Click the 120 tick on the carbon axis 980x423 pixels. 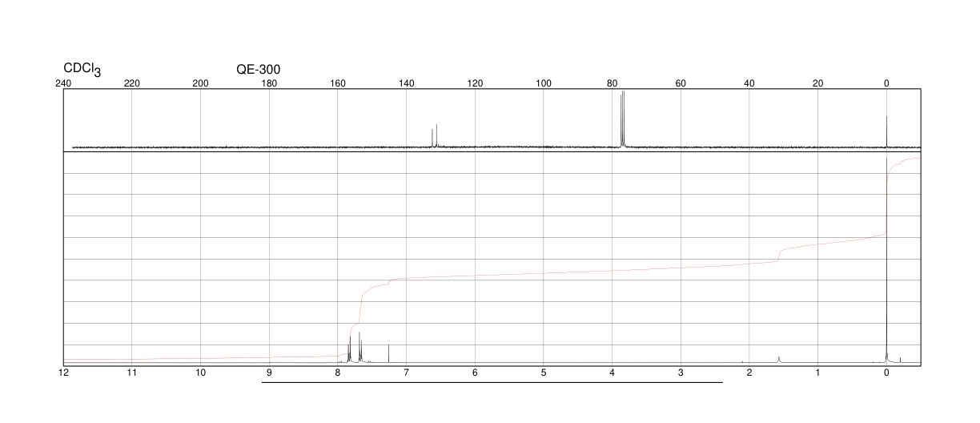tap(475, 83)
